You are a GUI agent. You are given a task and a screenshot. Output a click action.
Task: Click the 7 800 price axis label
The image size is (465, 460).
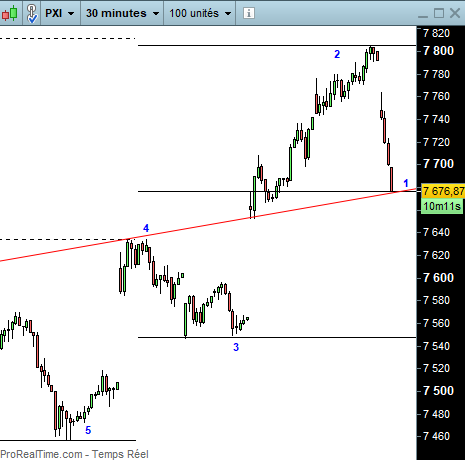(438, 51)
